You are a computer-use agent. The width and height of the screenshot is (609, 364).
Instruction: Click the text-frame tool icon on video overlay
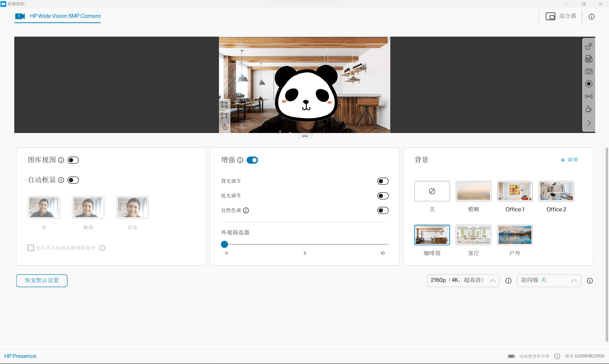point(224,105)
